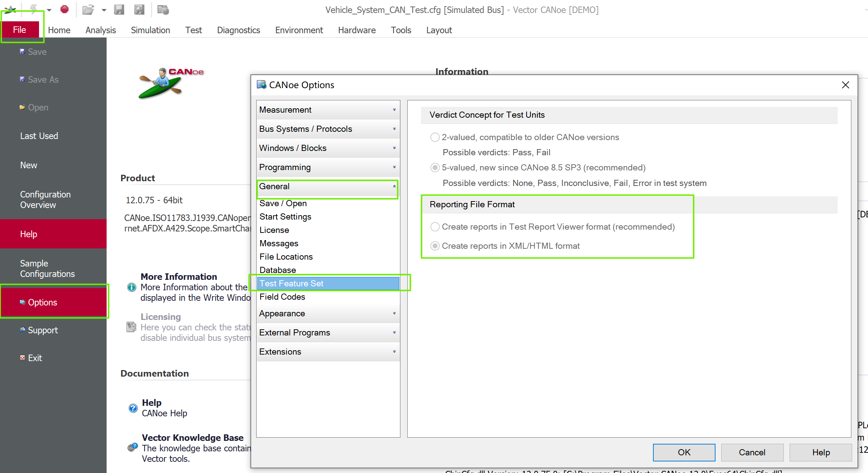Click the CANoe Help question mark icon
Viewport: 868px width, 473px height.
[x=133, y=408]
